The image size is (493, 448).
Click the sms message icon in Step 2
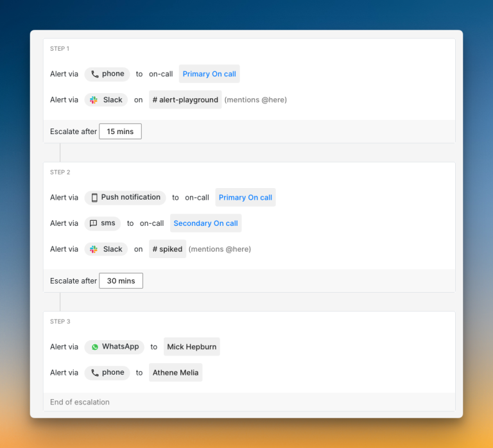94,223
